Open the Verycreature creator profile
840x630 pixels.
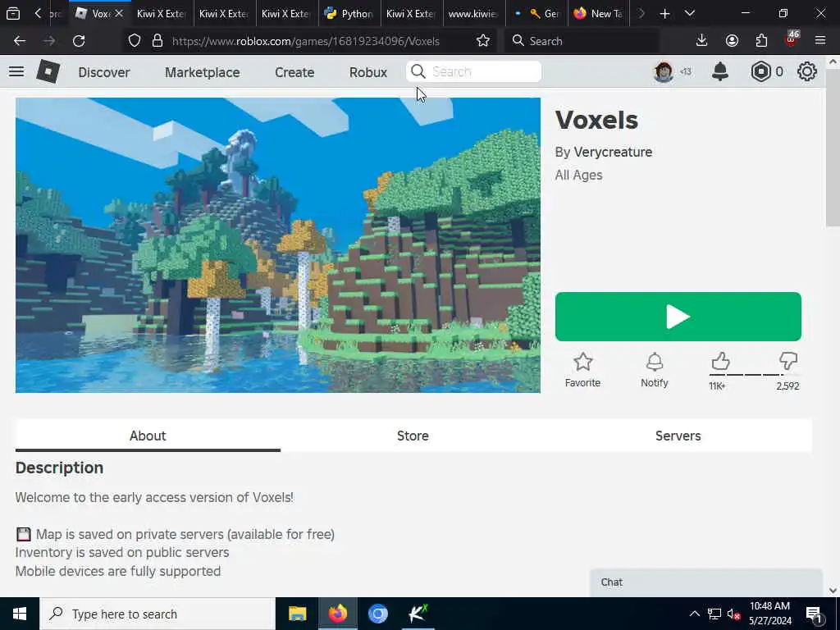613,152
